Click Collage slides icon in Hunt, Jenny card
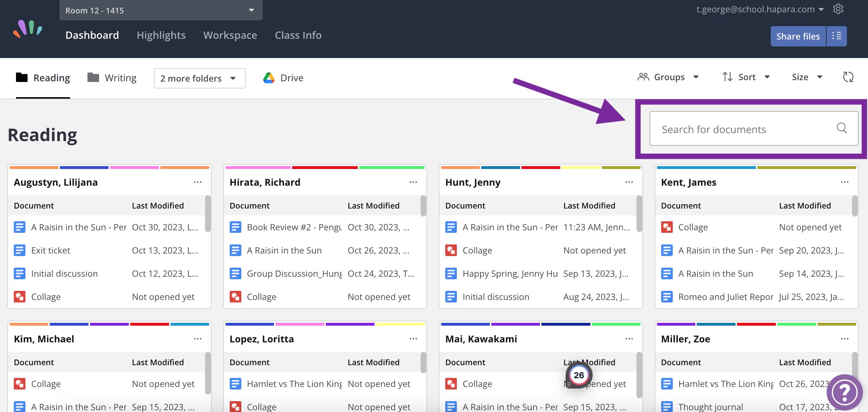Viewport: 868px width, 412px height. (451, 250)
